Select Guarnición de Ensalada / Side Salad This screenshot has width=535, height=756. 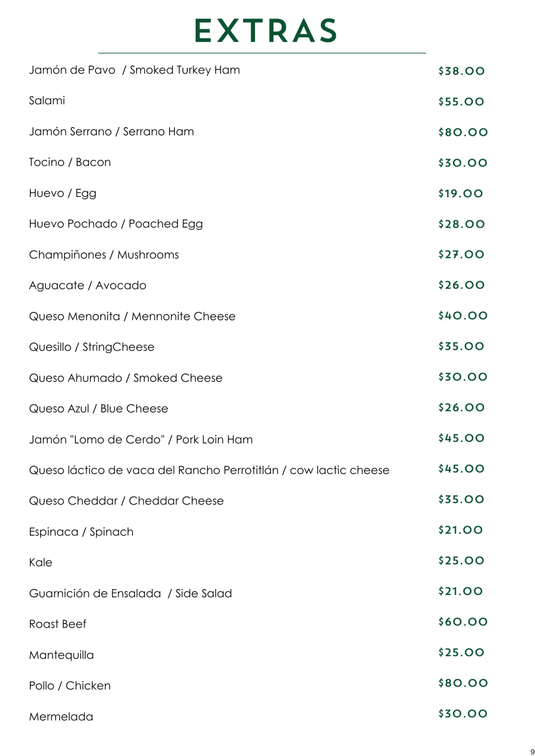click(x=131, y=593)
